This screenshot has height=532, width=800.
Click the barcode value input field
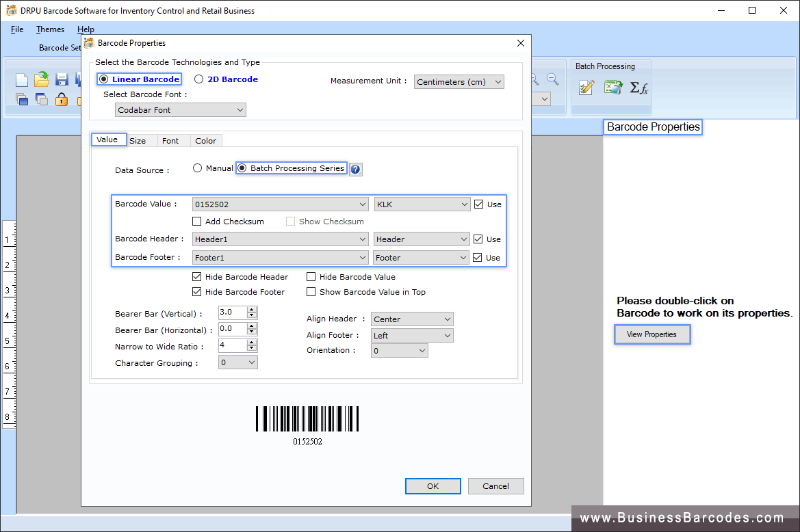(x=274, y=204)
